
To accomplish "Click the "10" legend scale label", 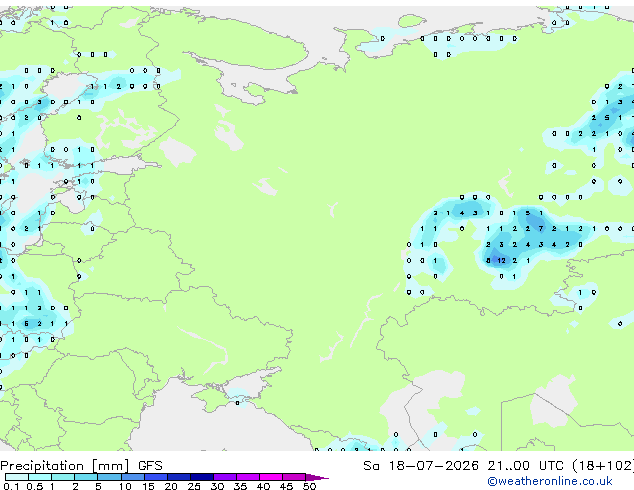I will pyautogui.click(x=125, y=486).
